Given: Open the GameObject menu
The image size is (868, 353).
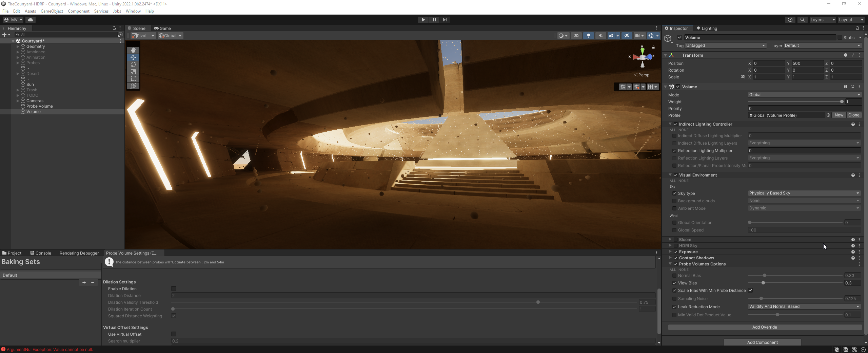Looking at the screenshot, I should pyautogui.click(x=52, y=11).
